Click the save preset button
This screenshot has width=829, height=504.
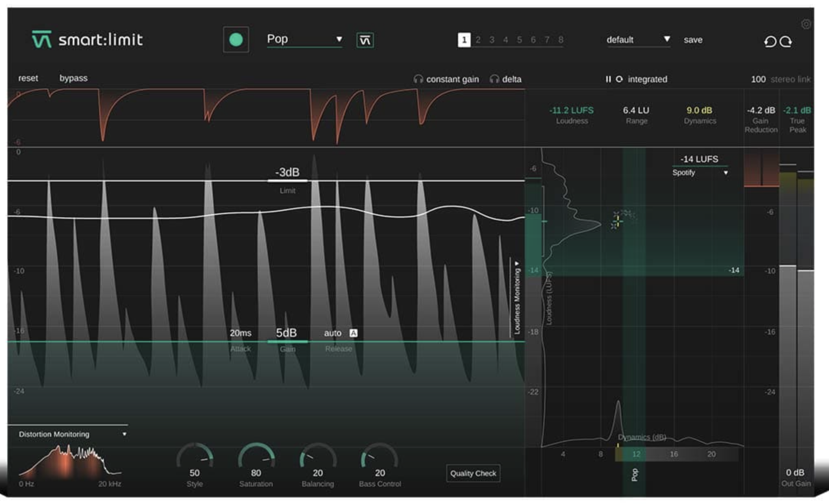pos(693,40)
